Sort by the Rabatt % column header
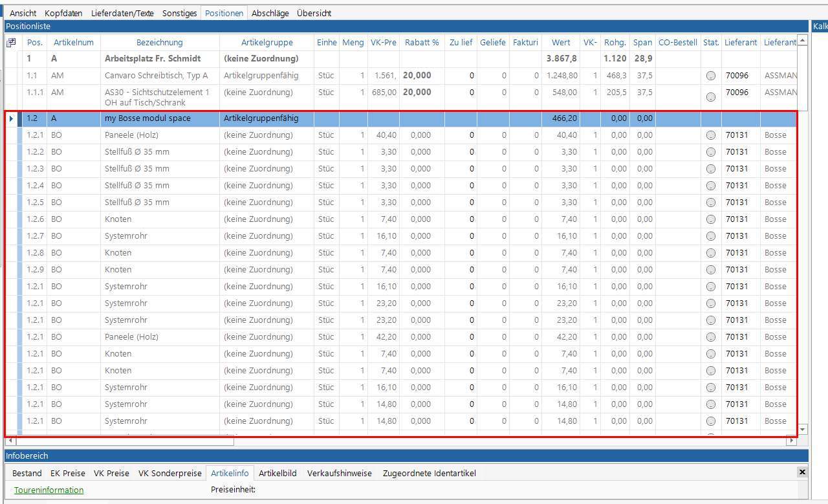The height and width of the screenshot is (504, 828). pos(421,42)
